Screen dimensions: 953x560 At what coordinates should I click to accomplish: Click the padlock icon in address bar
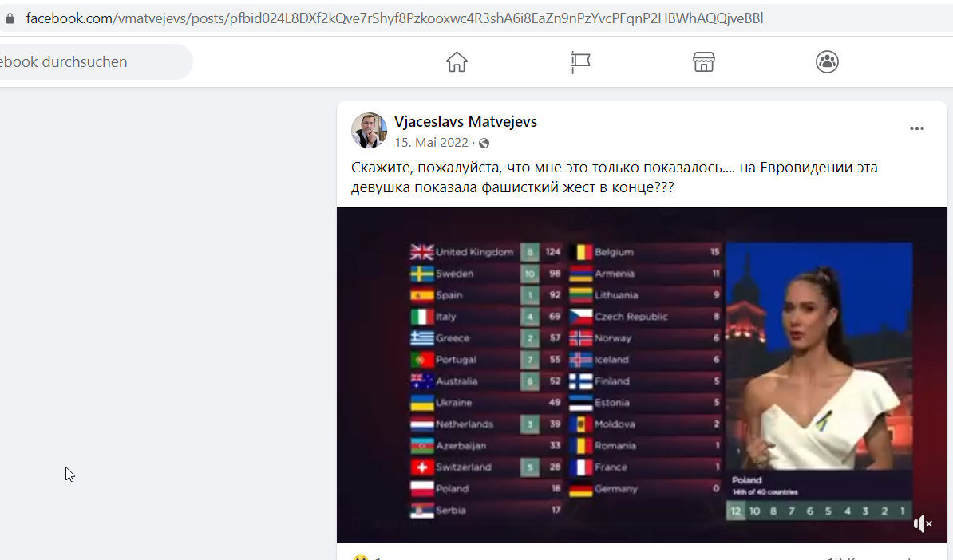(10, 18)
